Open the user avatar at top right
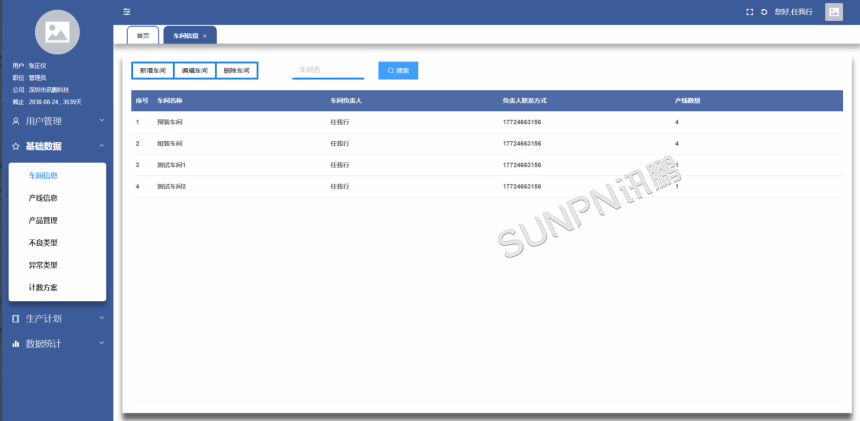The height and width of the screenshot is (421, 860). 834,12
